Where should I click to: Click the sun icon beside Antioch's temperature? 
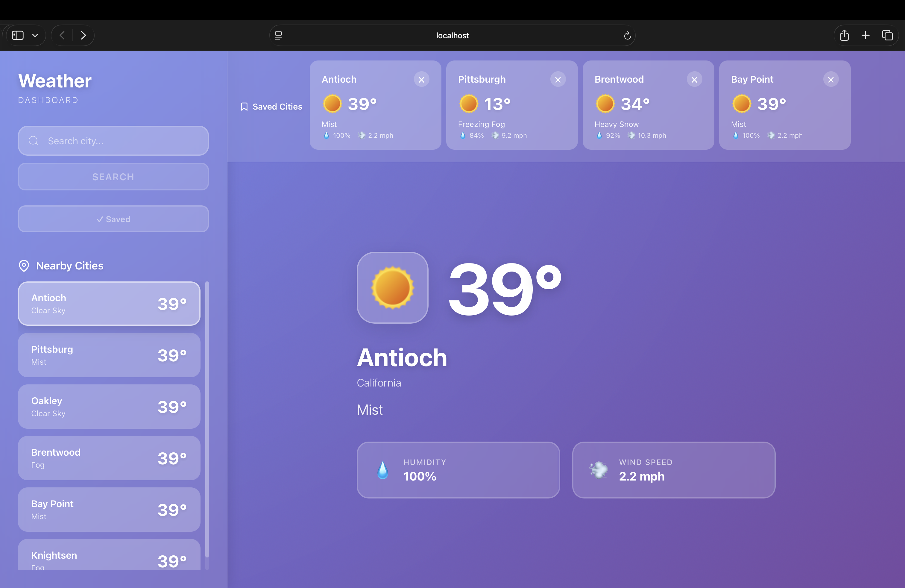(332, 103)
